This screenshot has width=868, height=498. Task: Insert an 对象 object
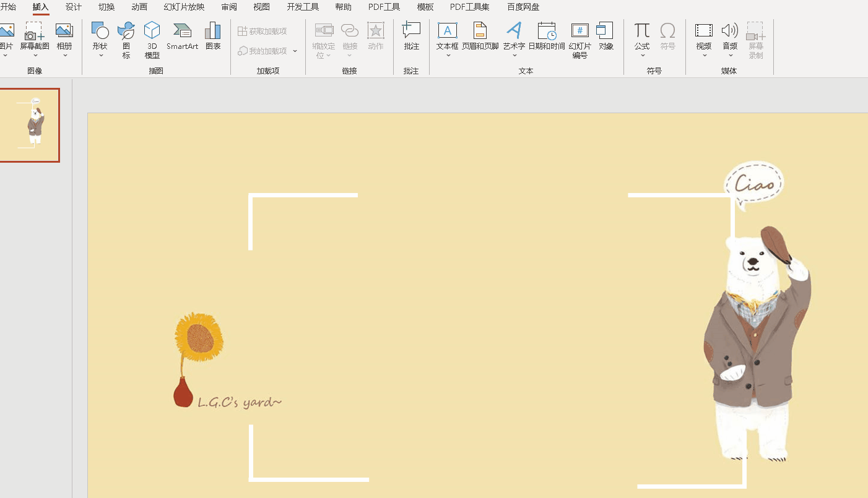click(x=605, y=36)
